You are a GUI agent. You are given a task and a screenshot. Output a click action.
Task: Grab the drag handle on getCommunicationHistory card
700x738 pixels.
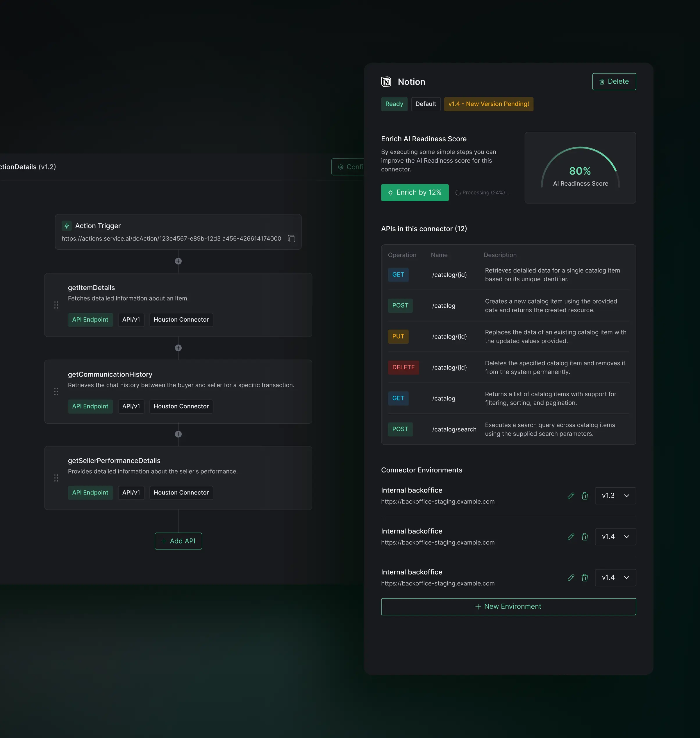(56, 392)
